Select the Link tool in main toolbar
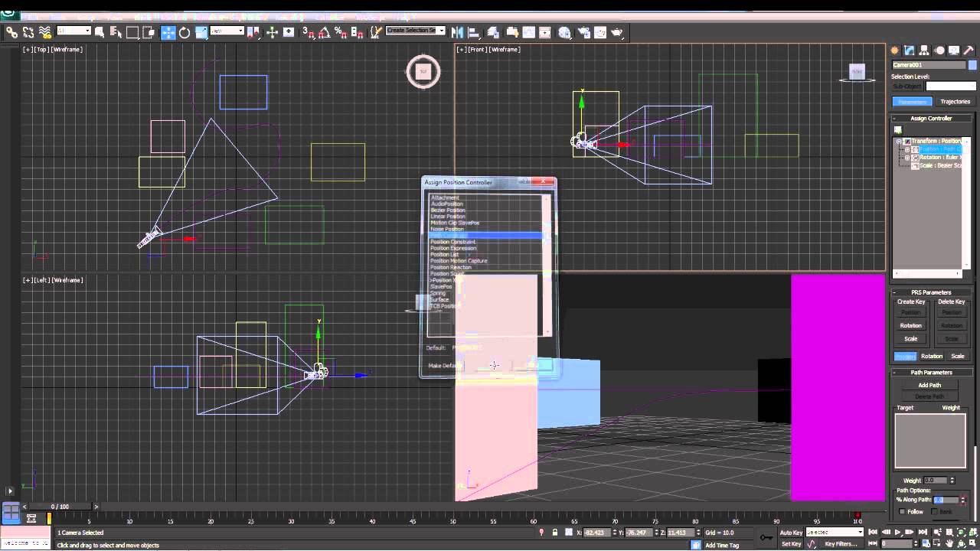 click(11, 32)
